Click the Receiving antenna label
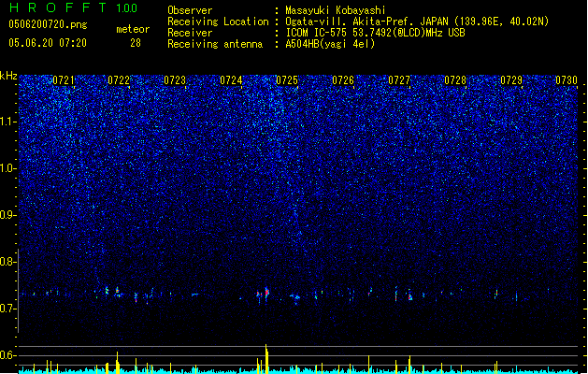The height and width of the screenshot is (374, 588). (215, 44)
